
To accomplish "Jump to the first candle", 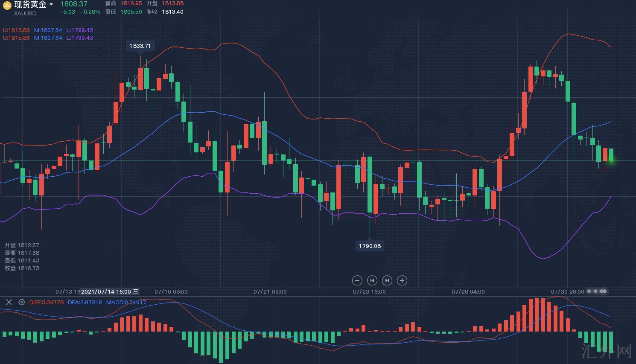I will point(372,280).
